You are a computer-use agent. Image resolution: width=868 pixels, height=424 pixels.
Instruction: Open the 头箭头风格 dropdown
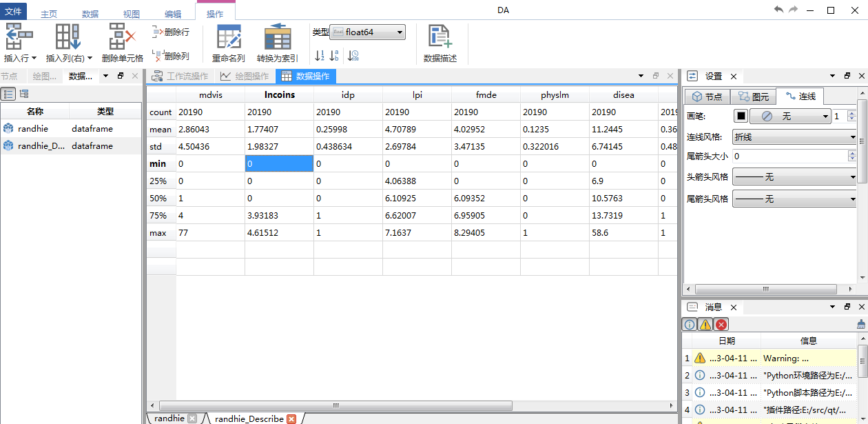(x=794, y=177)
